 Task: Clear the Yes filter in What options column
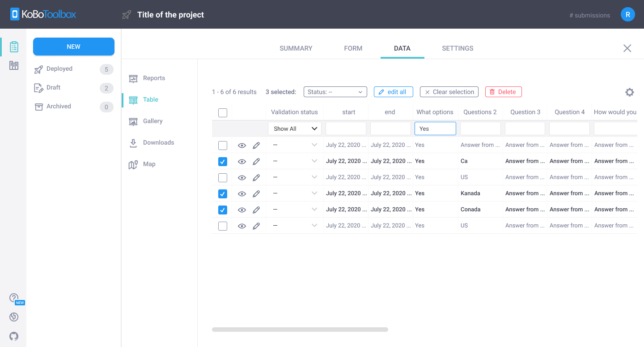click(435, 129)
